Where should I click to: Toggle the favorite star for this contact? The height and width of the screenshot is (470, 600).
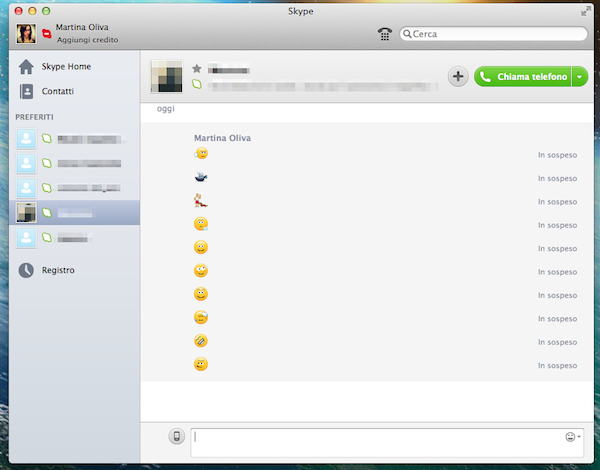click(197, 69)
